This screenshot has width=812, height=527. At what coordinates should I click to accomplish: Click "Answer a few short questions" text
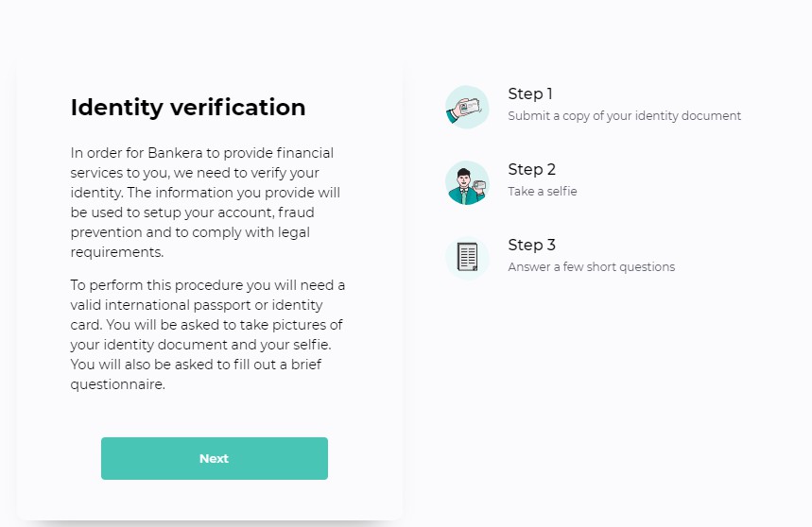coord(591,267)
